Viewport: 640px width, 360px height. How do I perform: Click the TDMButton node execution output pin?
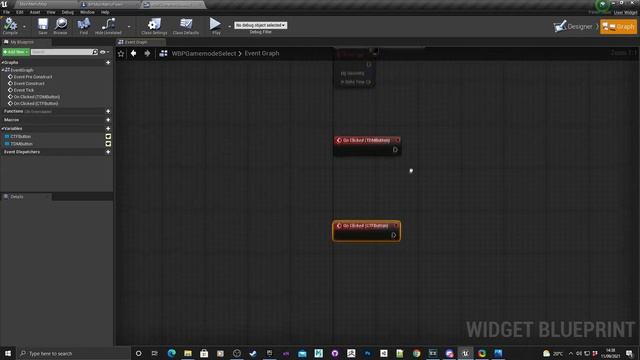[x=395, y=150]
